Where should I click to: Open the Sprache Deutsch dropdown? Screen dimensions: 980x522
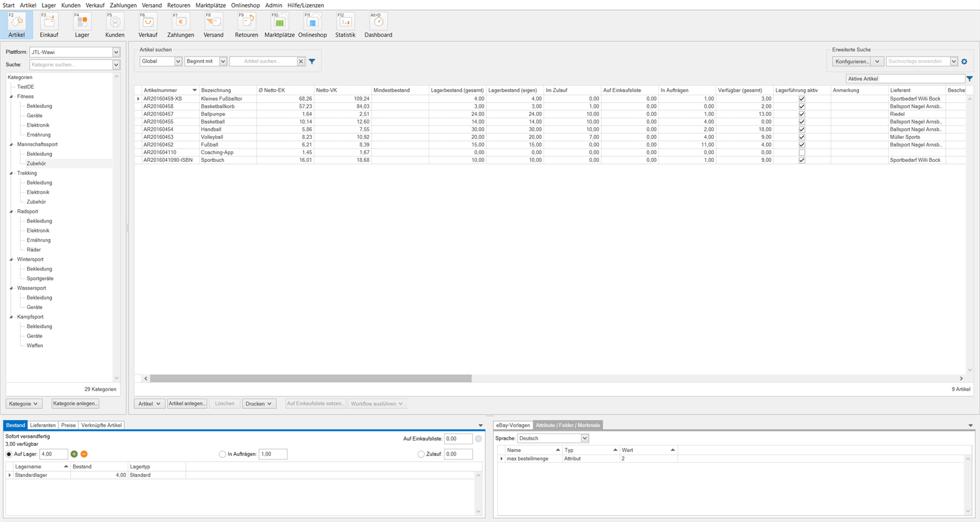click(584, 438)
